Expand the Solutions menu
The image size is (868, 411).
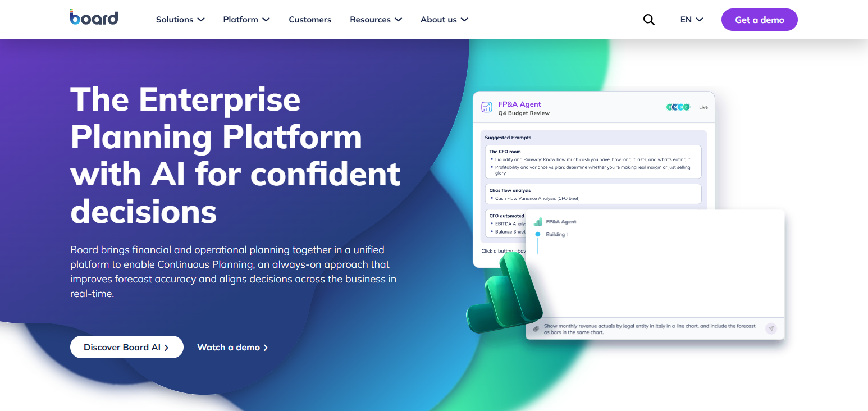tap(180, 20)
